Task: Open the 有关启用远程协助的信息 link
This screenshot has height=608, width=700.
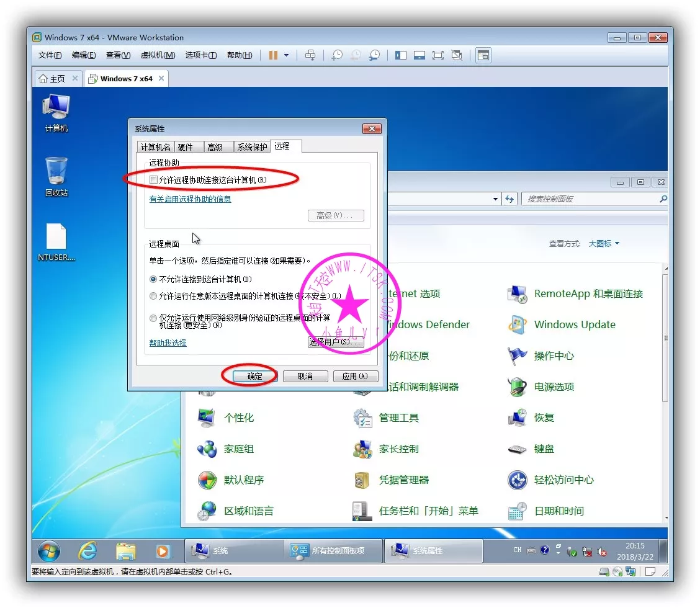Action: click(190, 199)
